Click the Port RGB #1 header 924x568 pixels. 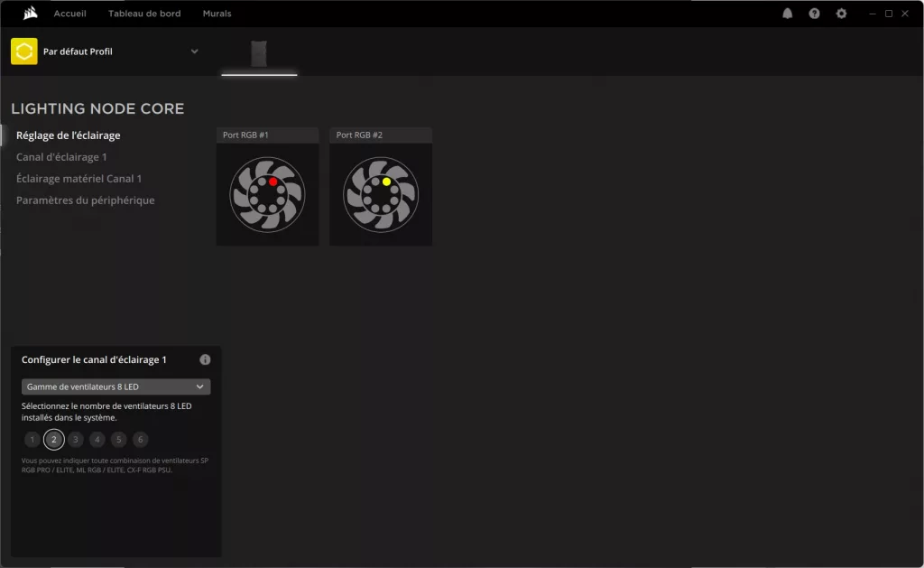(267, 135)
